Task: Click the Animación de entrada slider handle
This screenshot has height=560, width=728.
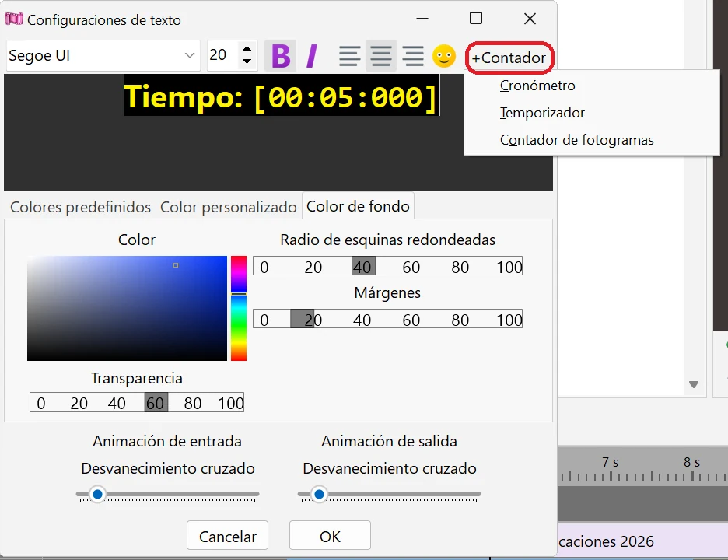Action: (97, 494)
